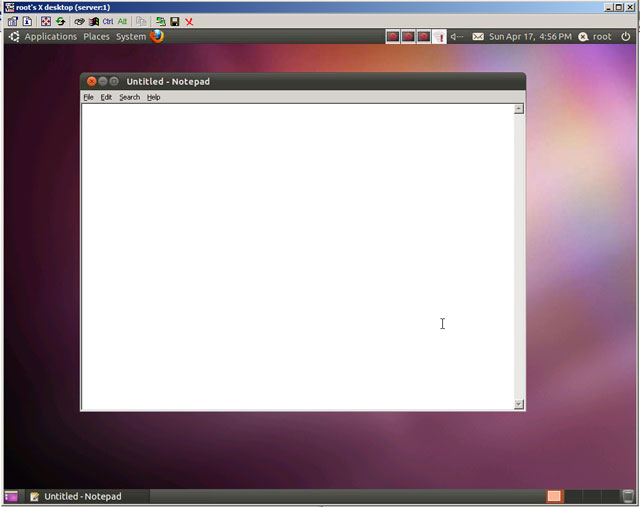Click the Untitled - Notepad title bar
Image resolution: width=640 pixels, height=507 pixels.
coord(303,81)
